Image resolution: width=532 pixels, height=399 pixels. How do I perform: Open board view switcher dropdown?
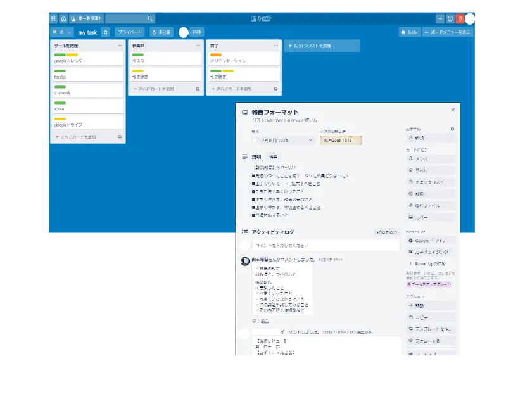(x=61, y=32)
